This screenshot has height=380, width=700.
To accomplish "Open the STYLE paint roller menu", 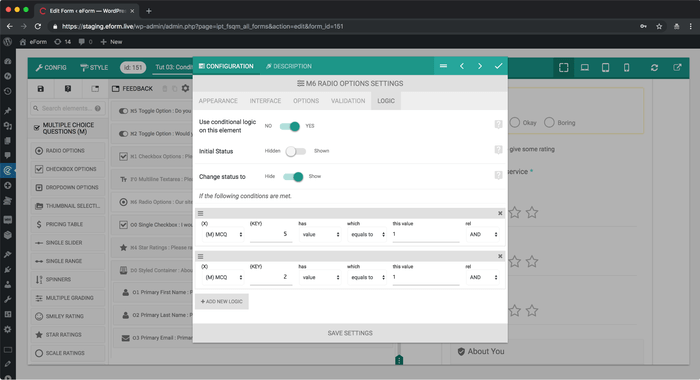I will pos(94,67).
